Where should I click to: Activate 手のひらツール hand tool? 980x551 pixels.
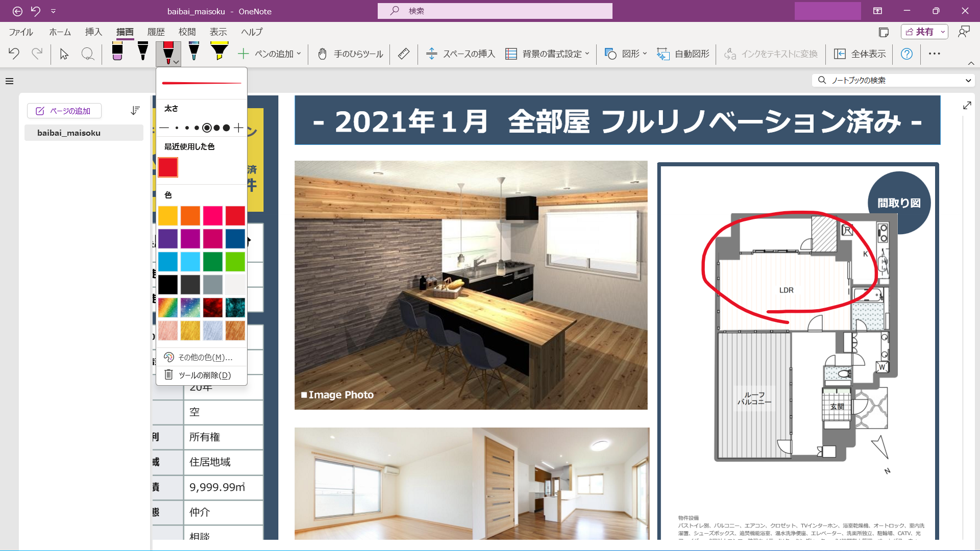[350, 54]
